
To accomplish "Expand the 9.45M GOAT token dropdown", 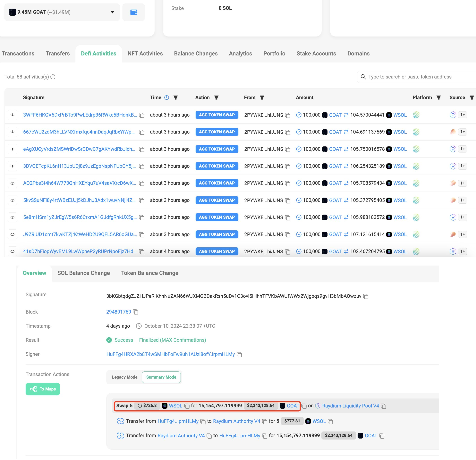I will tap(112, 12).
